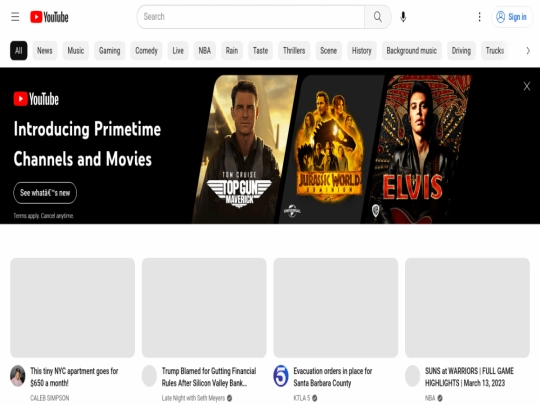Open title 'Evacuation orders in place for Santa Barbara'

pyautogui.click(x=333, y=377)
